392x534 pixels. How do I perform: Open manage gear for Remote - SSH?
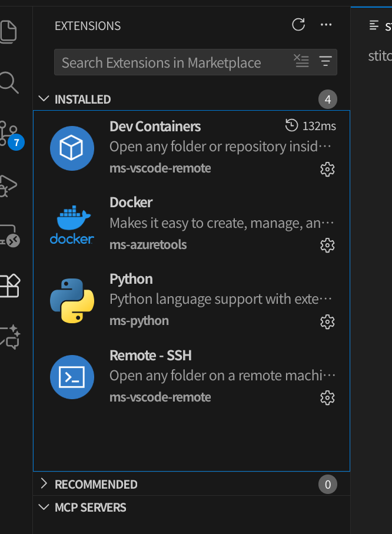pos(327,398)
